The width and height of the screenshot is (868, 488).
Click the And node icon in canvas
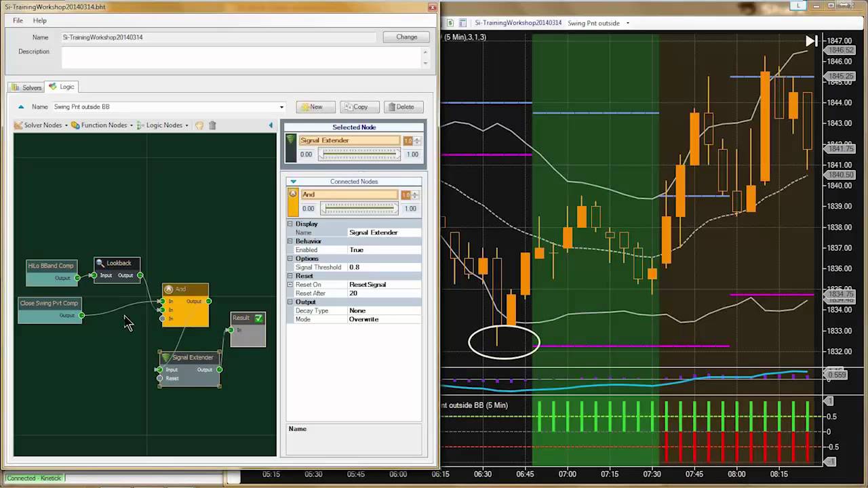coord(169,289)
